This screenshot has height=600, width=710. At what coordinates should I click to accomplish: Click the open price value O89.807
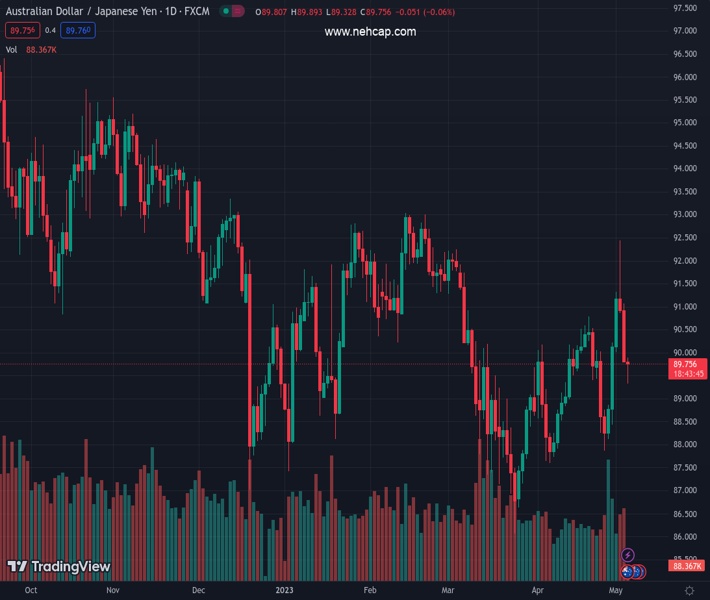coord(271,12)
